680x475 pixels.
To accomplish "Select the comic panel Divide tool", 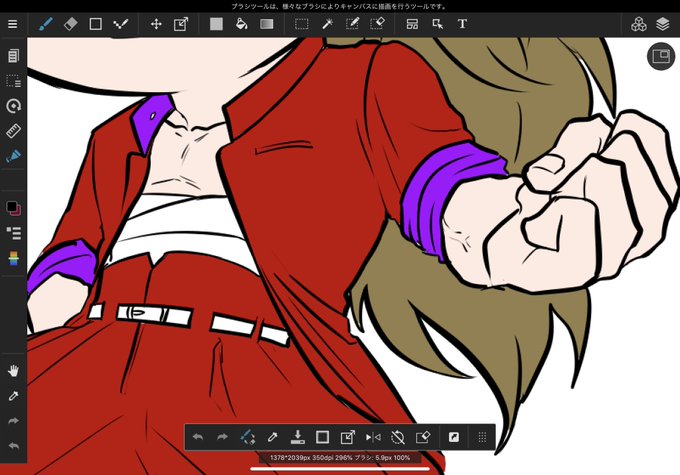I will 412,24.
